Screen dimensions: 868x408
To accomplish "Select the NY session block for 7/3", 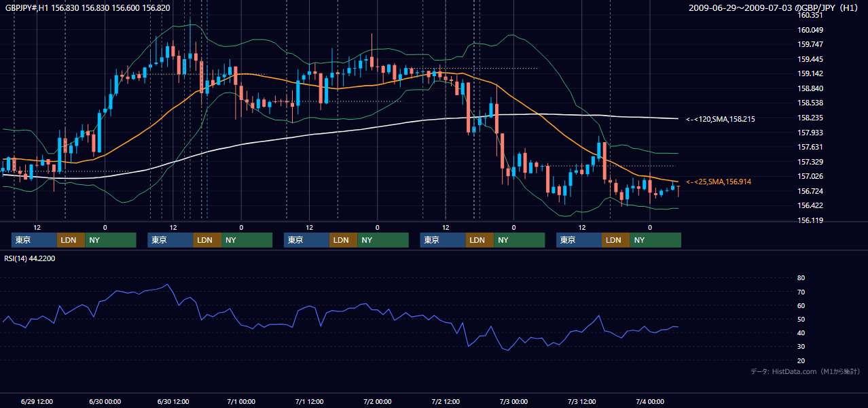I will pyautogui.click(x=655, y=240).
